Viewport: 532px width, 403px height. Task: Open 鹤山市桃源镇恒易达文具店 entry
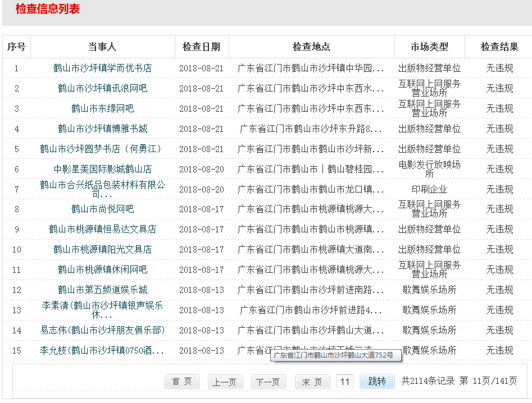click(102, 229)
